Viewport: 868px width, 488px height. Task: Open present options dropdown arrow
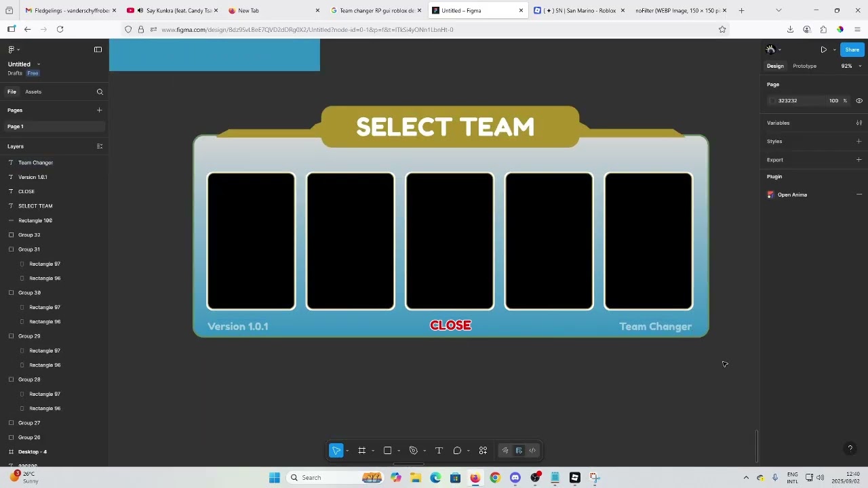pos(834,50)
